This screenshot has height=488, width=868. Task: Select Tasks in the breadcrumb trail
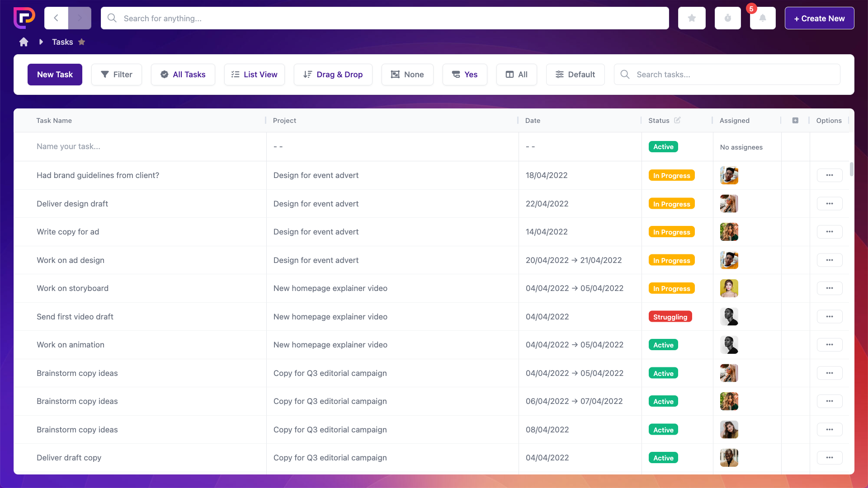62,42
